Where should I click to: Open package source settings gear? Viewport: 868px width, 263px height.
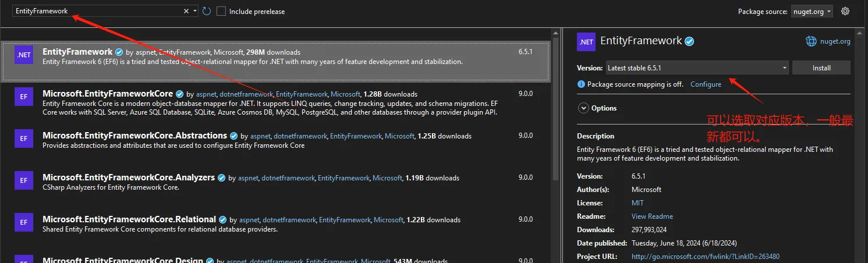pyautogui.click(x=846, y=11)
